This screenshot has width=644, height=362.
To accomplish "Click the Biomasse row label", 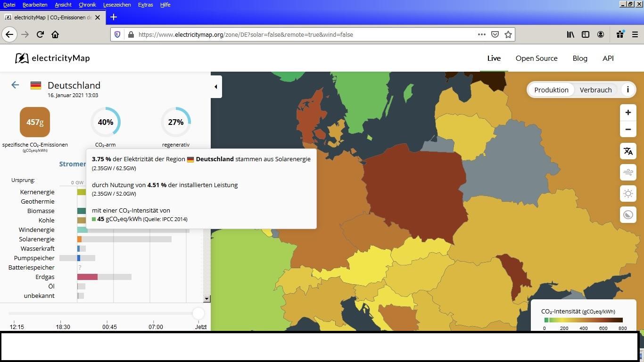I will coord(41,211).
